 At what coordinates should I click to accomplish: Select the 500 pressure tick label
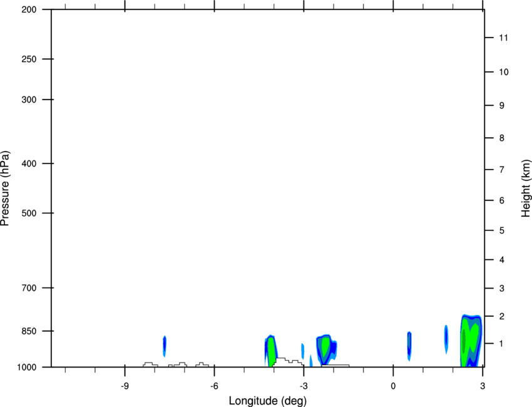pyautogui.click(x=29, y=213)
